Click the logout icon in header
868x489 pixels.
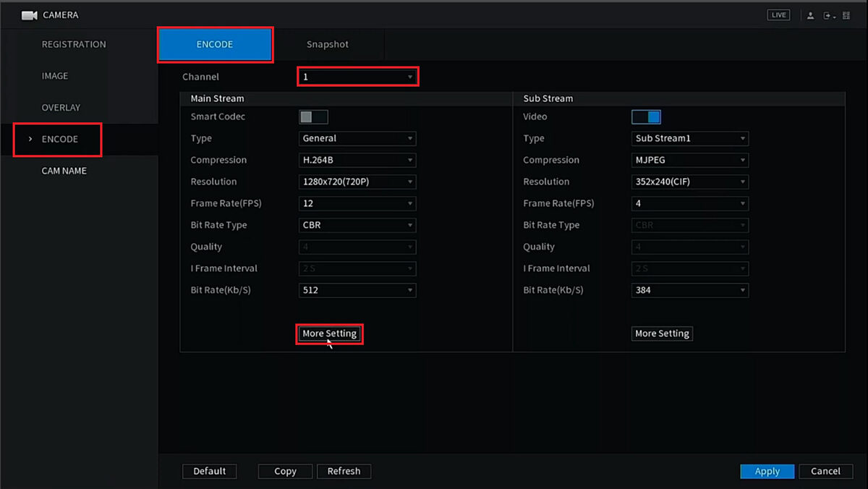[828, 15]
